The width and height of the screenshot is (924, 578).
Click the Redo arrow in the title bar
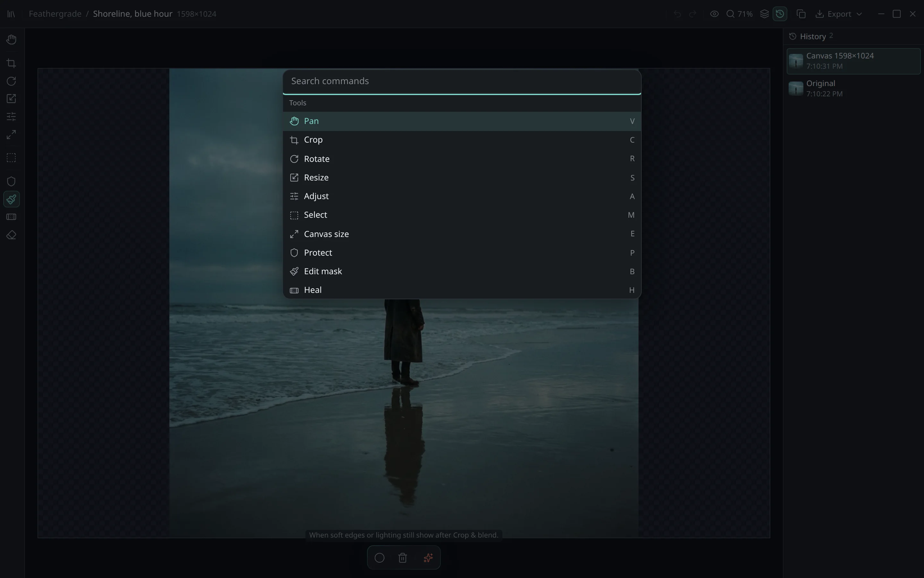click(693, 14)
